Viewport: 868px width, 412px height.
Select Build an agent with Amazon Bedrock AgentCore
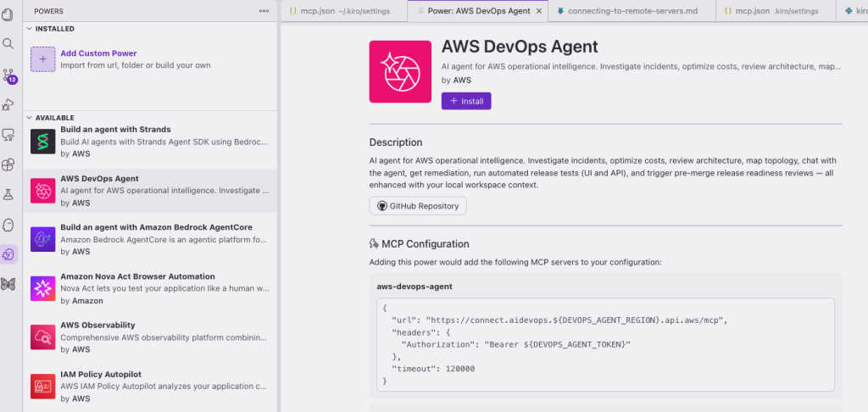(x=156, y=227)
